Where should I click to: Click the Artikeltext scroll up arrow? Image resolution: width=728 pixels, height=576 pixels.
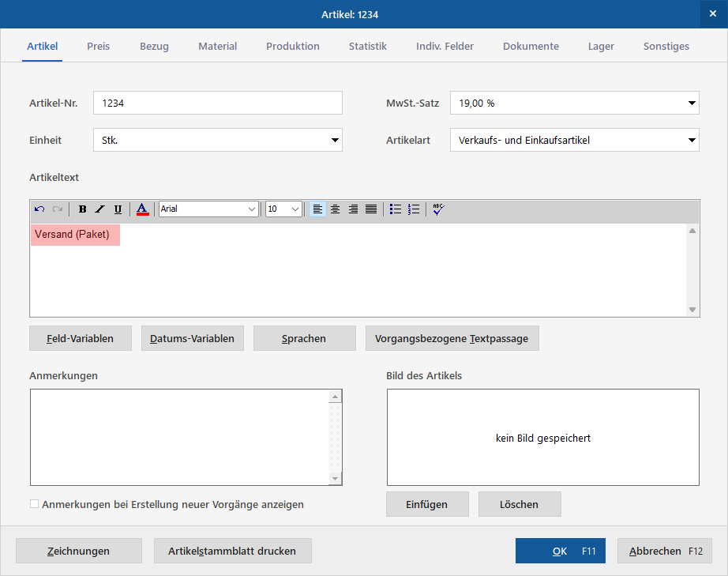point(692,231)
